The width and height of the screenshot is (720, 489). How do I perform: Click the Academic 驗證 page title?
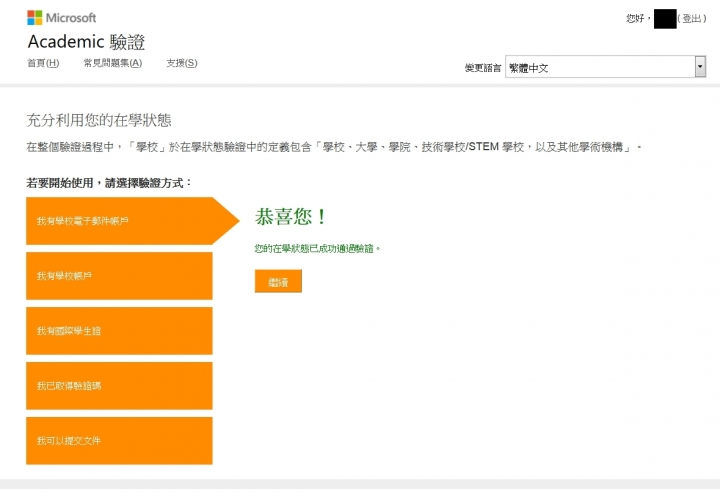click(x=86, y=42)
